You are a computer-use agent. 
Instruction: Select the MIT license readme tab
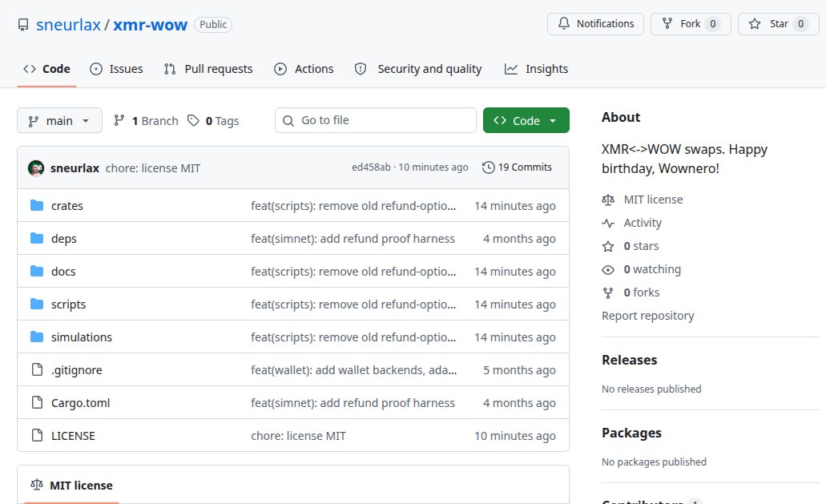(71, 485)
